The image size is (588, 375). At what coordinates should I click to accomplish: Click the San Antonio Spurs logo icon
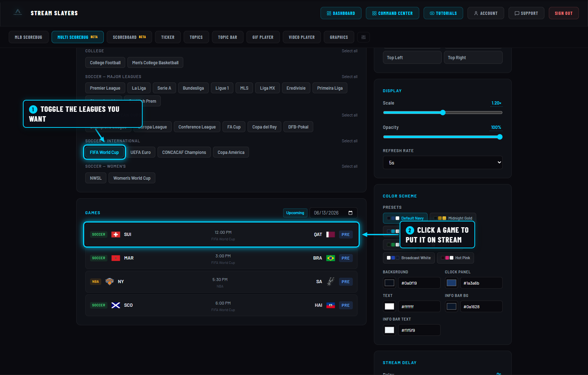[x=331, y=282]
